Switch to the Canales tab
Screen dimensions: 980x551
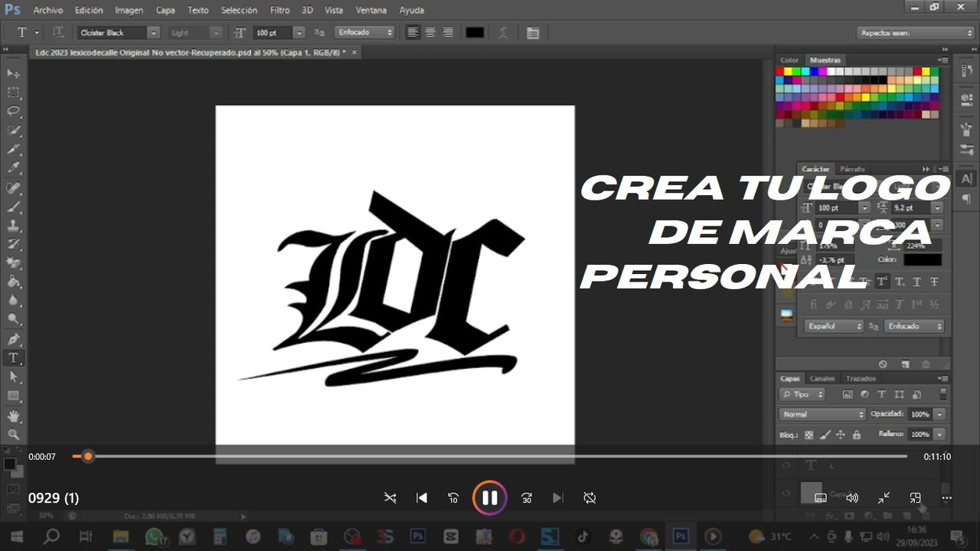point(822,379)
